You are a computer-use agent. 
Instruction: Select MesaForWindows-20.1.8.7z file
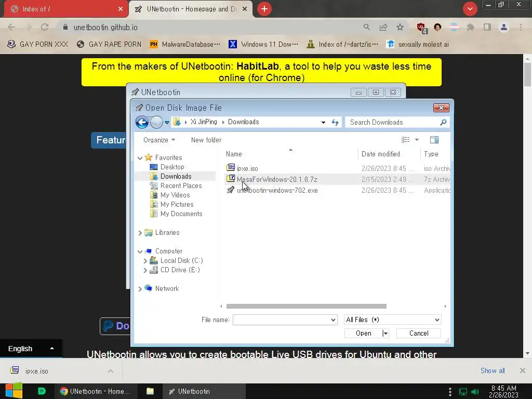pos(277,179)
